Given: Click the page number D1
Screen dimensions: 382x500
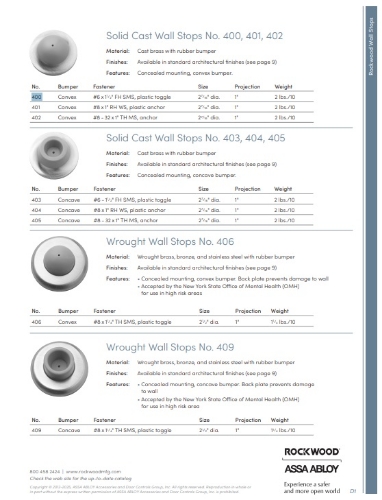Looking at the screenshot, I should point(353,491).
